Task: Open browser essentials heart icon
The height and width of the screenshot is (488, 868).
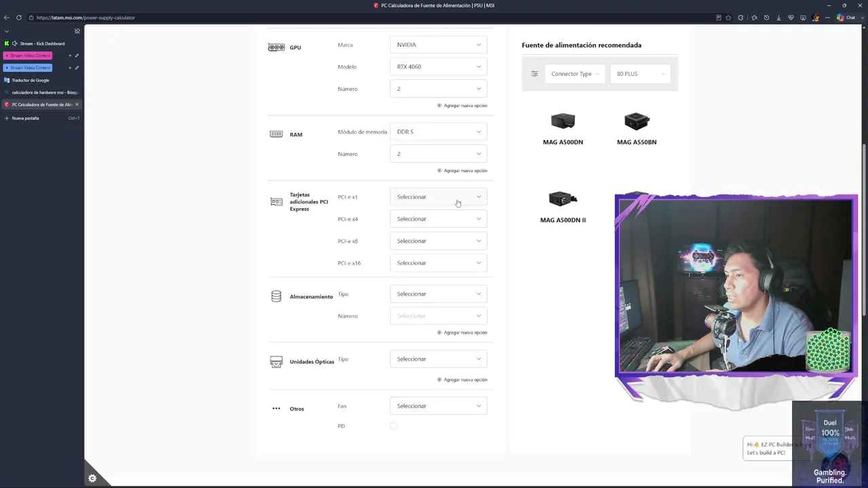Action: pos(791,18)
